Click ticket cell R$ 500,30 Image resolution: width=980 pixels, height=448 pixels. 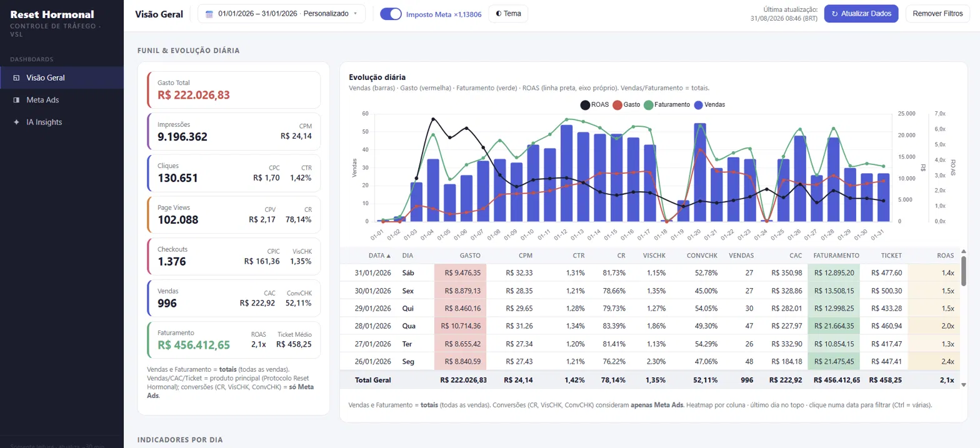click(887, 291)
